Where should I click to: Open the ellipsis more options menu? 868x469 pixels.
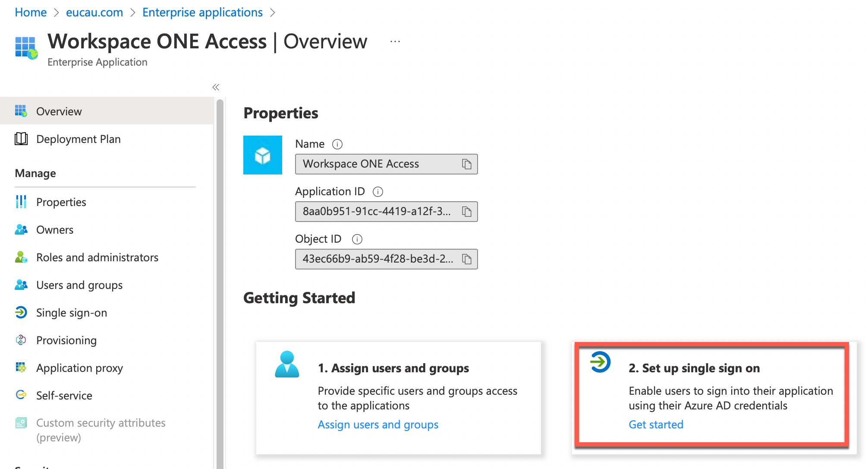[x=395, y=42]
